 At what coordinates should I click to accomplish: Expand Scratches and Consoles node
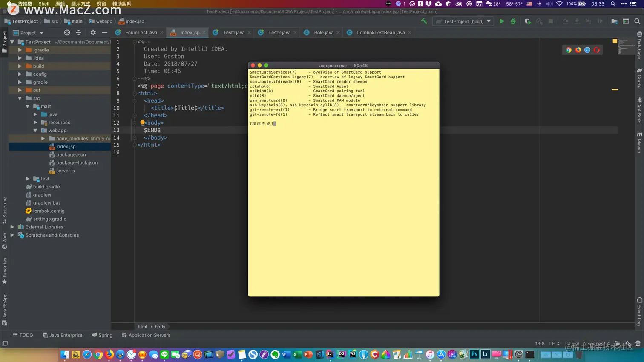click(12, 235)
